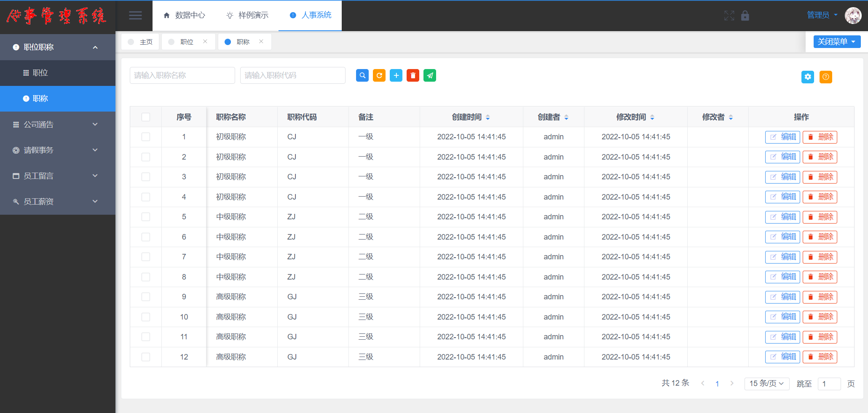
Task: Click the orange refresh icon button
Action: click(379, 75)
